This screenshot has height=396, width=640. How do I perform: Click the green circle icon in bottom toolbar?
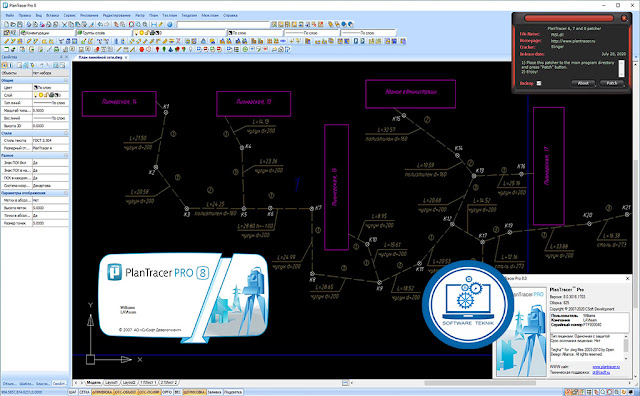[245, 49]
